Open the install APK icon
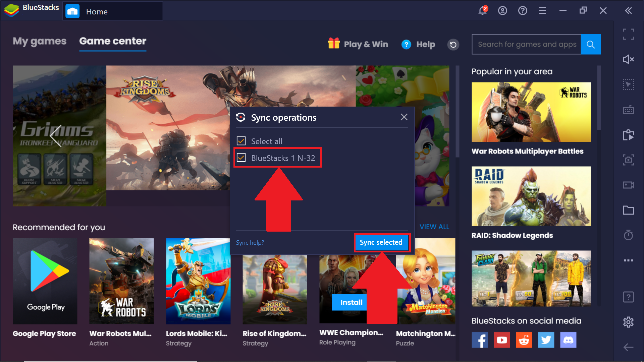644x362 pixels. [x=628, y=135]
